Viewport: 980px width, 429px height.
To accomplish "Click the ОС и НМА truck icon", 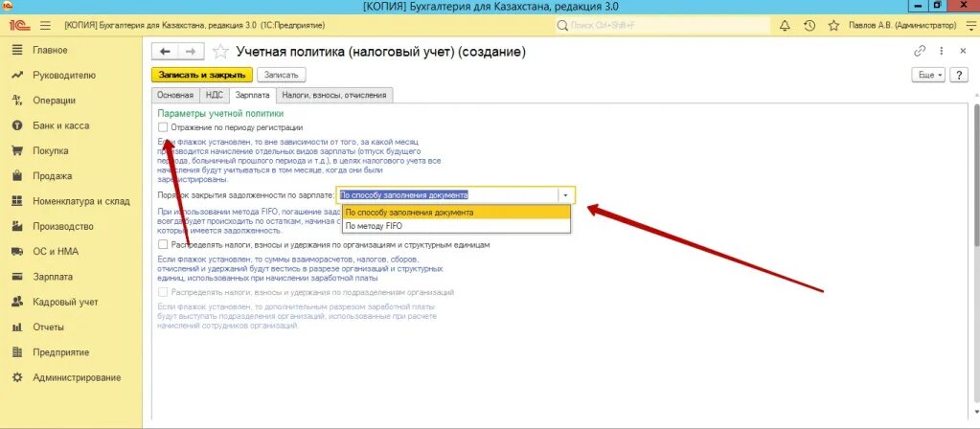I will pos(17,252).
